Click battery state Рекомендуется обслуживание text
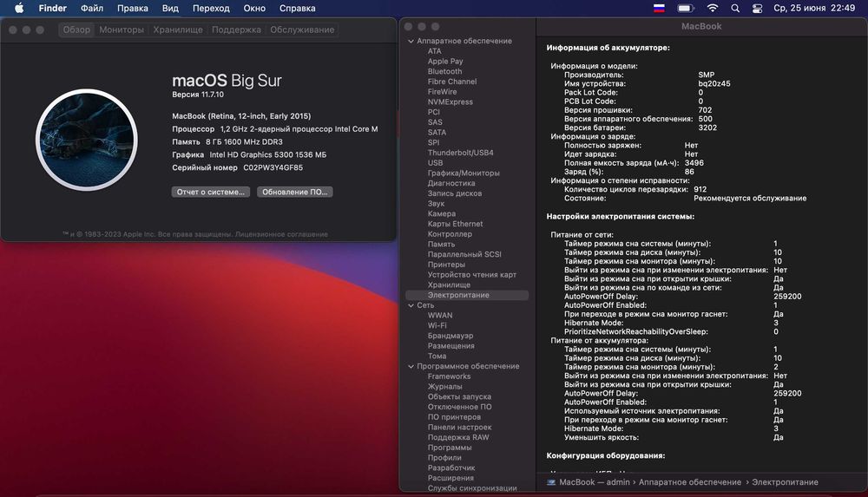868x497 pixels. pos(750,198)
